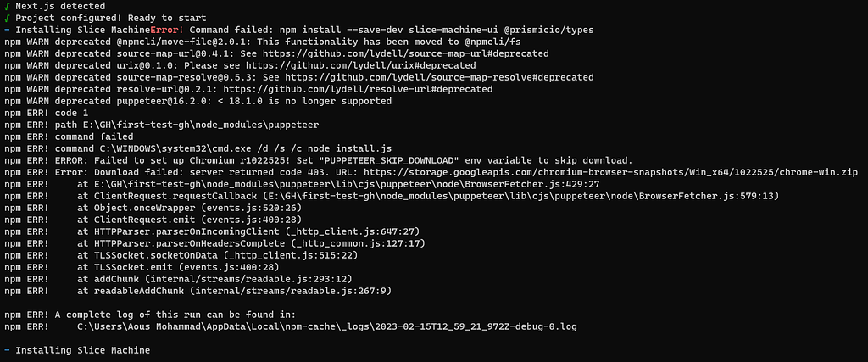The height and width of the screenshot is (362, 868).
Task: Click the blue dash before the failed install line
Action: click(x=7, y=30)
